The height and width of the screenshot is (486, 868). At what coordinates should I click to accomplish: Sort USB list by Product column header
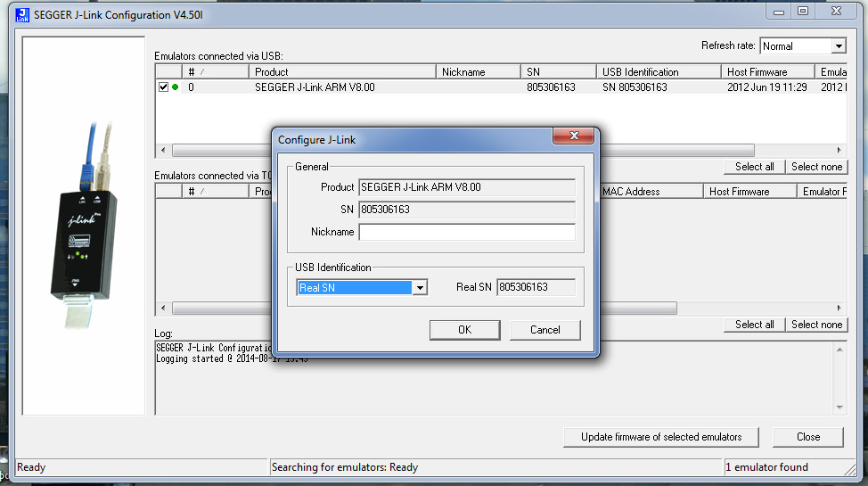(343, 72)
